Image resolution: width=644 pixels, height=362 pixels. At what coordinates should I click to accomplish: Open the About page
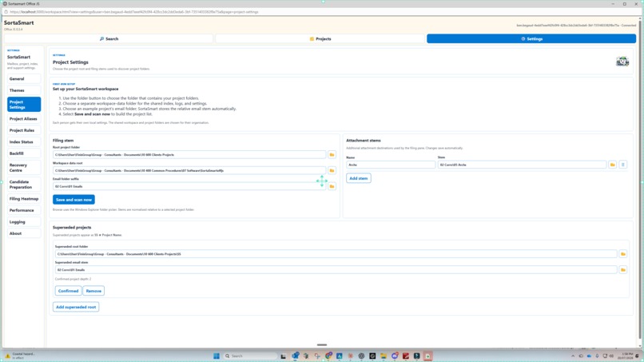pyautogui.click(x=24, y=233)
